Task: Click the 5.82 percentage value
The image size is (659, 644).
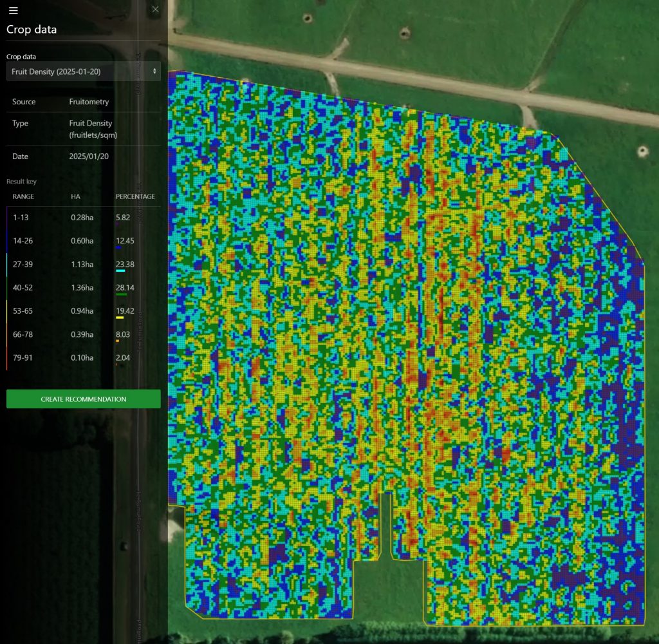Action: pyautogui.click(x=123, y=218)
